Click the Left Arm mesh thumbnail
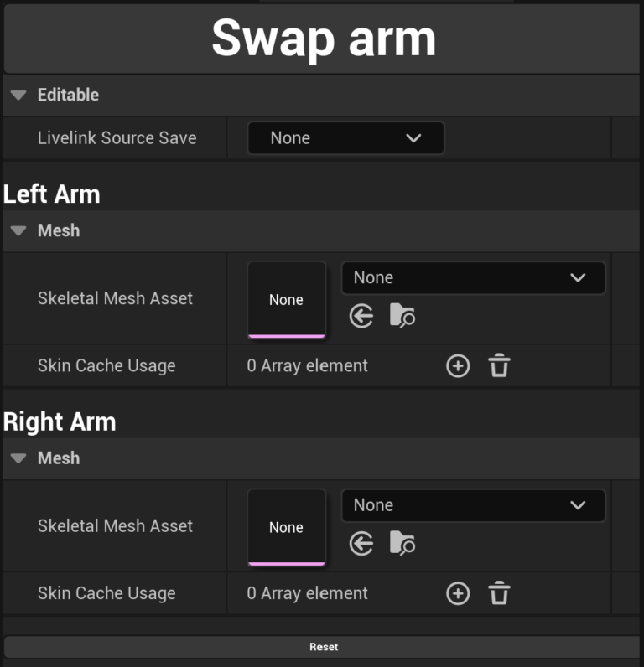The width and height of the screenshot is (644, 667). (x=286, y=299)
